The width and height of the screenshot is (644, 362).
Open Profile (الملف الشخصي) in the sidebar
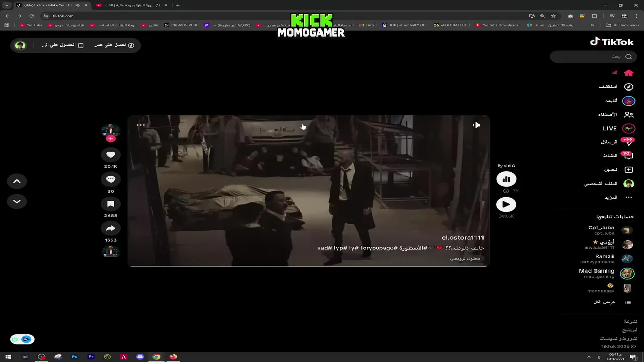coord(609,184)
